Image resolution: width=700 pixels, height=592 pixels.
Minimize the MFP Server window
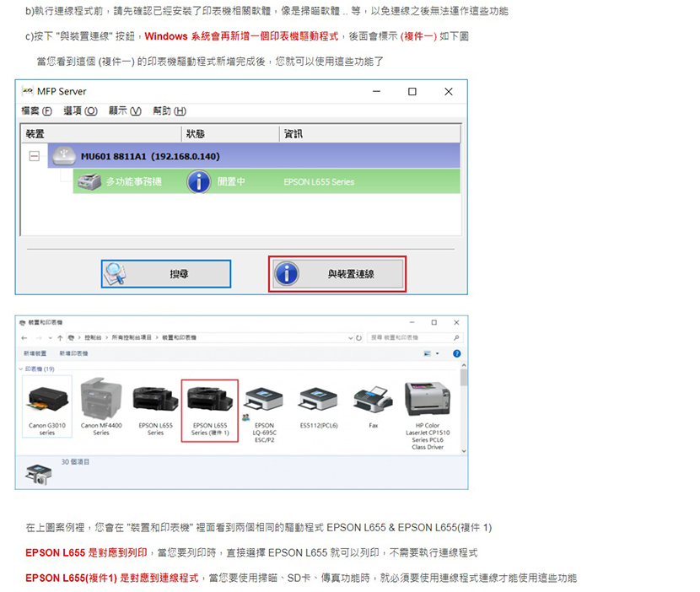[377, 92]
